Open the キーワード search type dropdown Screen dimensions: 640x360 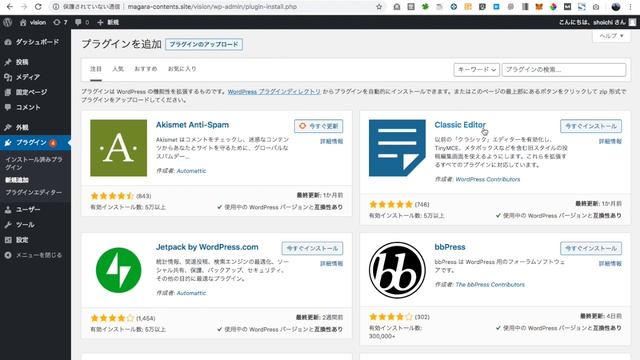476,69
